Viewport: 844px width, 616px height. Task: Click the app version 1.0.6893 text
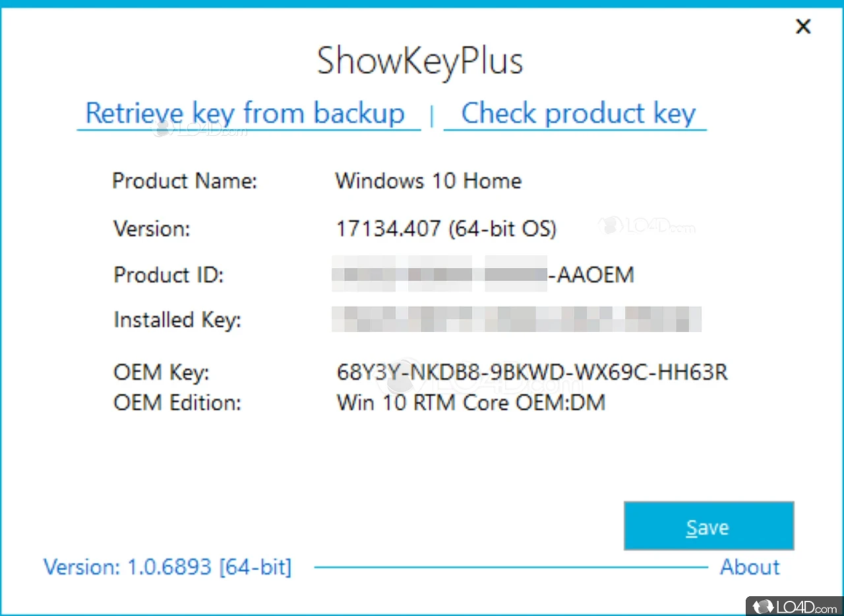click(x=167, y=567)
